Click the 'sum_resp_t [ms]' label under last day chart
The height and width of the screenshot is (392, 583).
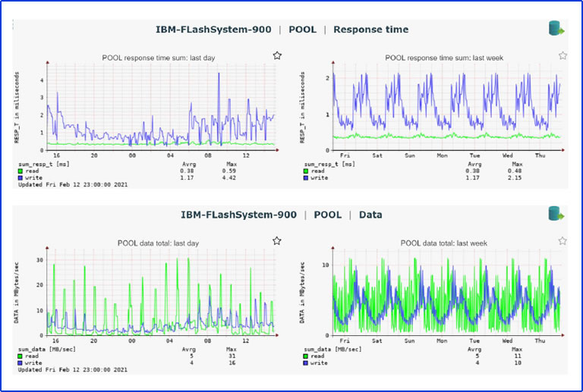[44, 164]
